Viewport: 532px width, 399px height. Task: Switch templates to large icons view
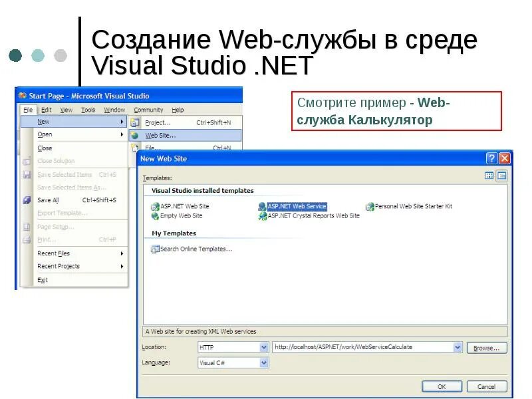(489, 176)
